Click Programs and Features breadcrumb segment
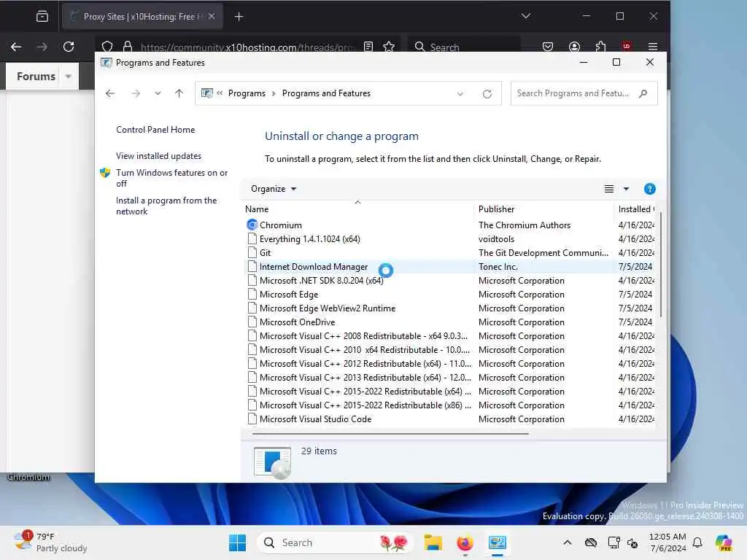 coord(326,93)
